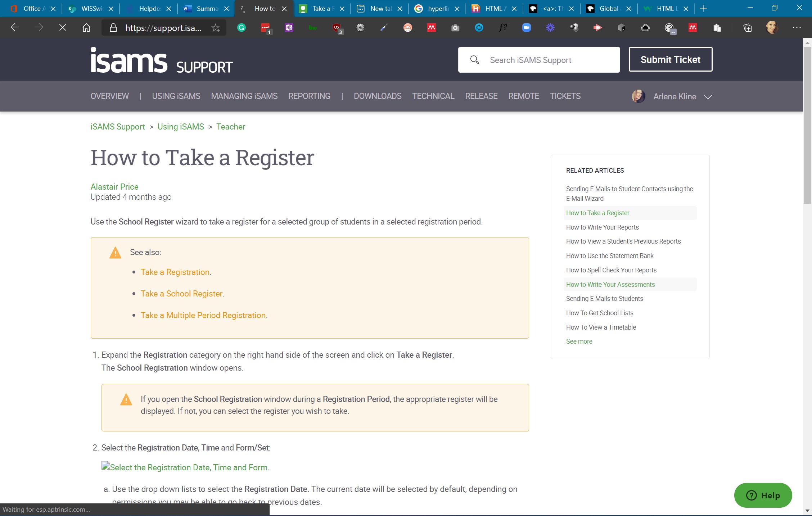The width and height of the screenshot is (812, 516).
Task: Stop the page loading with the X icon
Action: pyautogui.click(x=62, y=28)
